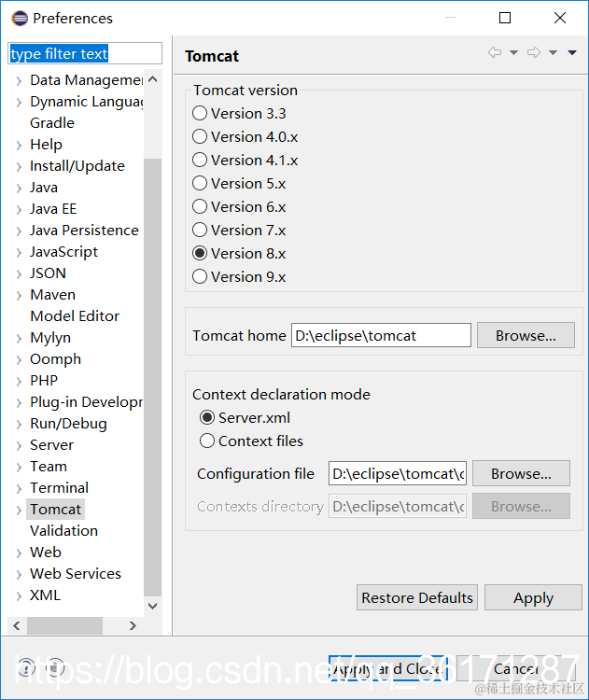Image resolution: width=589 pixels, height=700 pixels.
Task: Open the back history dropdown arrow
Action: (513, 52)
